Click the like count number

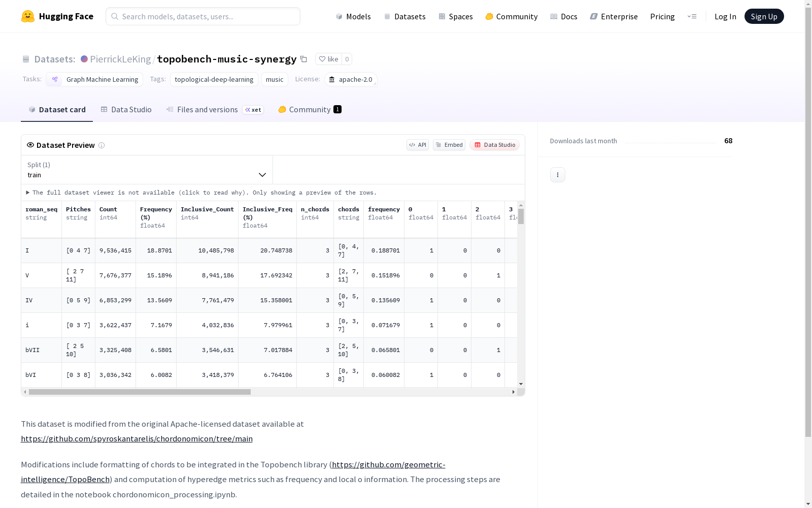(x=347, y=59)
